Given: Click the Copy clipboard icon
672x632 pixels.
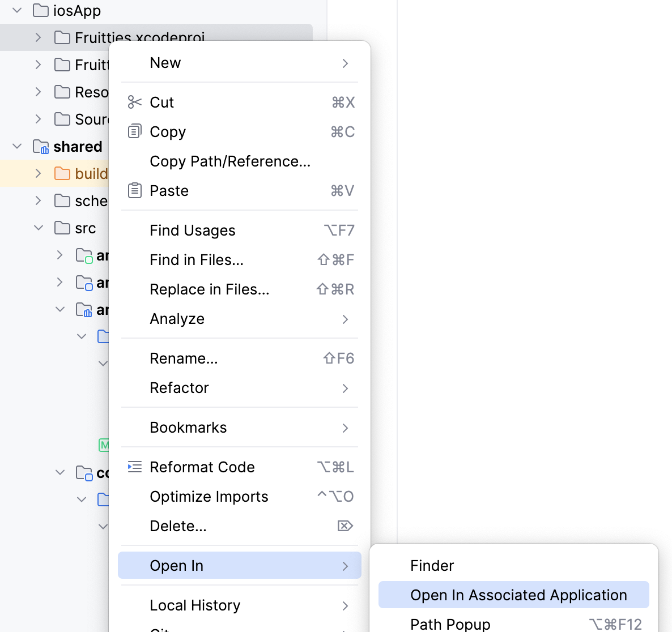Looking at the screenshot, I should point(134,132).
